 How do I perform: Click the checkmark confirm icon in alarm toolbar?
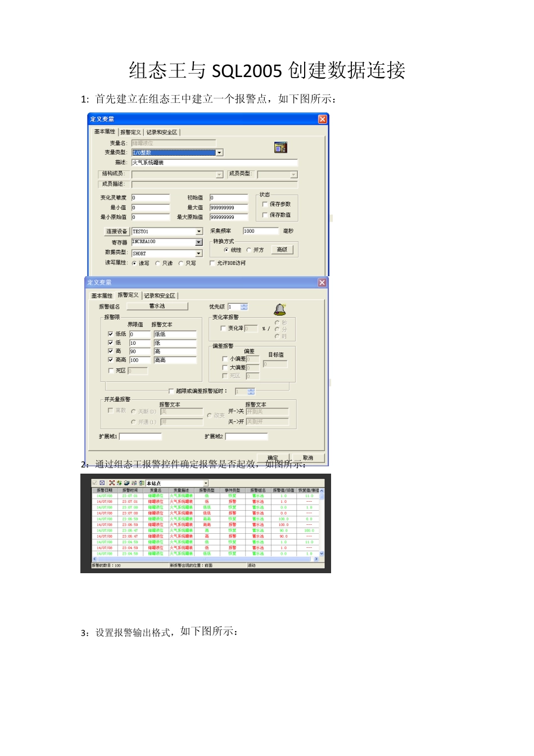(x=94, y=483)
